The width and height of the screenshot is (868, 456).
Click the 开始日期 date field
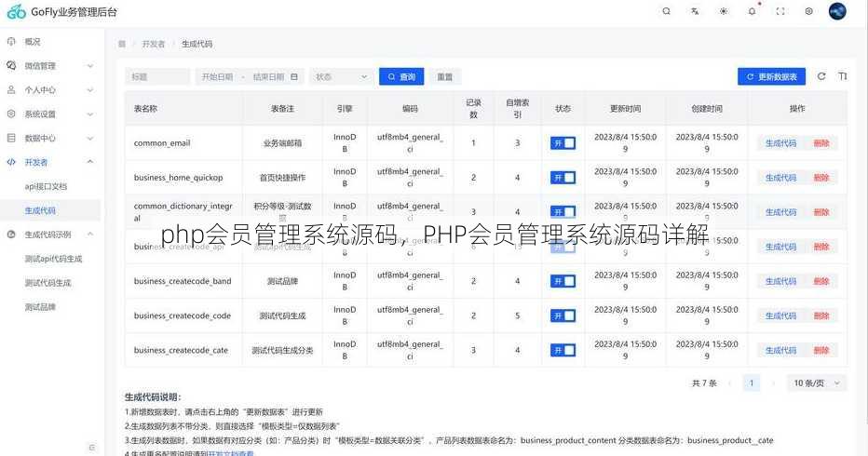click(217, 77)
